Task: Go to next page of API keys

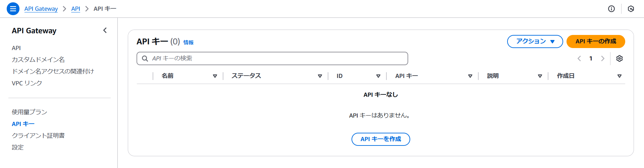Action: point(603,58)
